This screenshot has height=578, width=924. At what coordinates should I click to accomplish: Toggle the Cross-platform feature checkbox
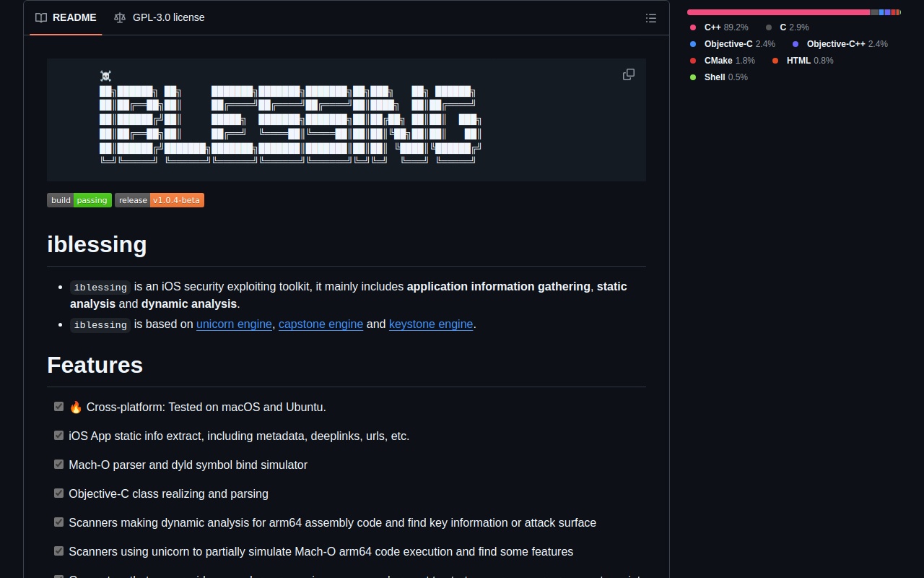59,407
